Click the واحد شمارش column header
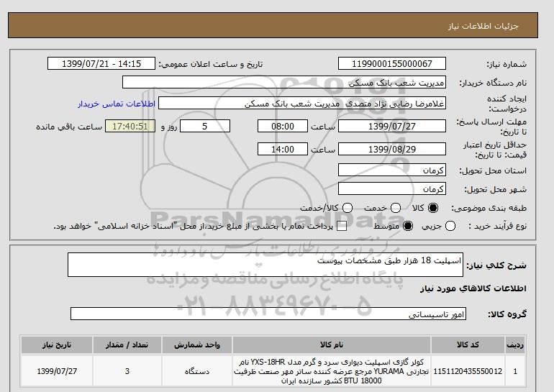554x392 pixels. pyautogui.click(x=197, y=345)
